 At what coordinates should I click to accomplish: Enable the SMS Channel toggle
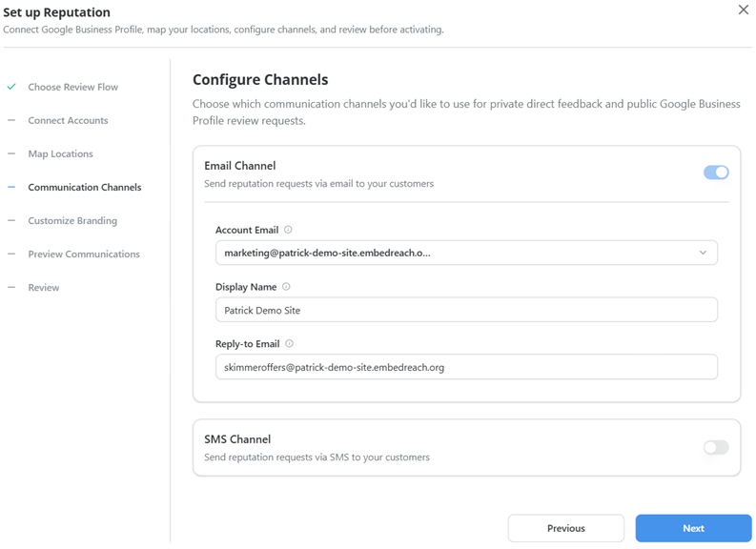point(716,447)
